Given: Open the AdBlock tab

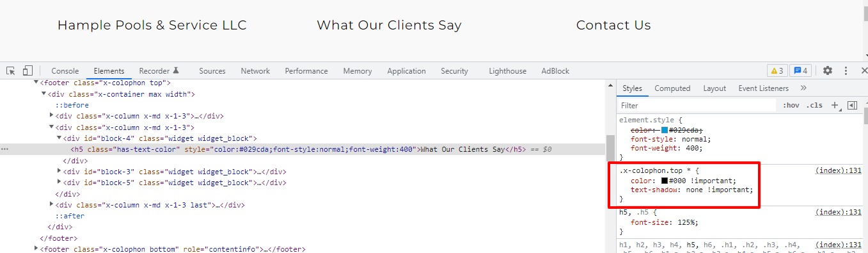Looking at the screenshot, I should point(555,71).
